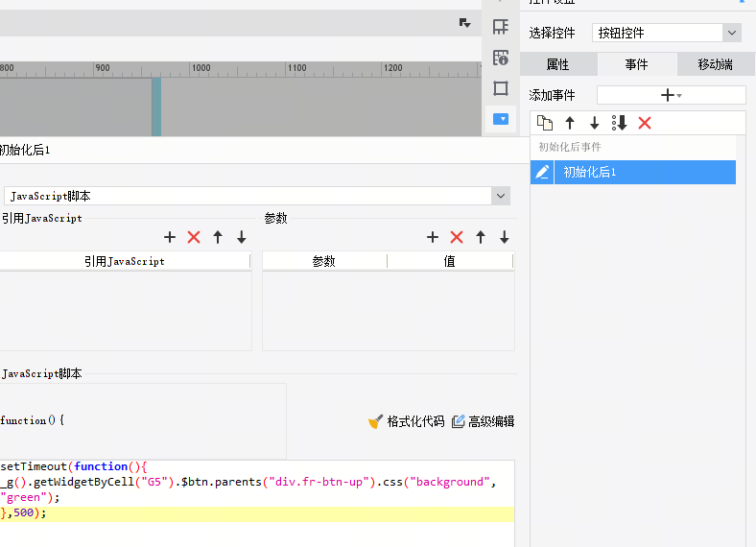Click the 格式化代码 button
The width and height of the screenshot is (756, 547).
point(407,421)
